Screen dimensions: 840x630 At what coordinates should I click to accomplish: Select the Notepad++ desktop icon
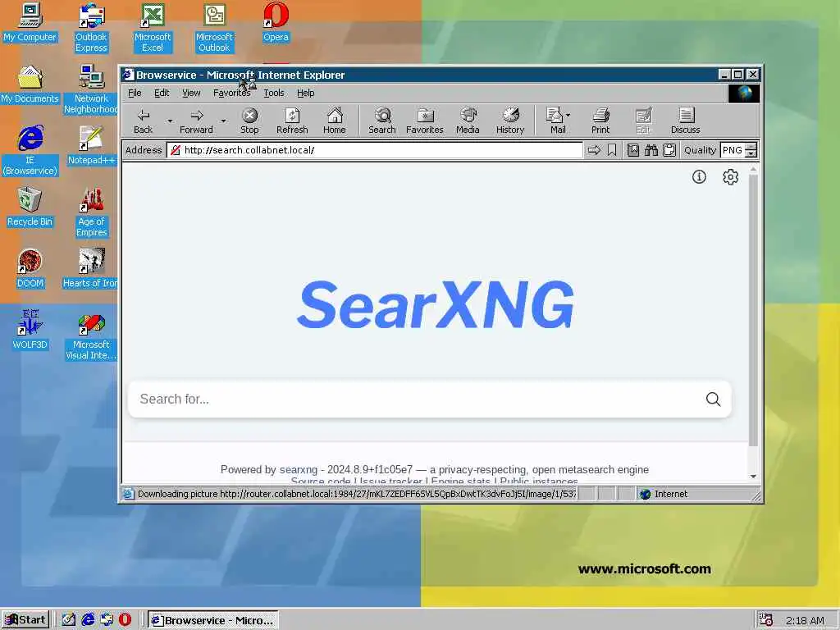91,145
